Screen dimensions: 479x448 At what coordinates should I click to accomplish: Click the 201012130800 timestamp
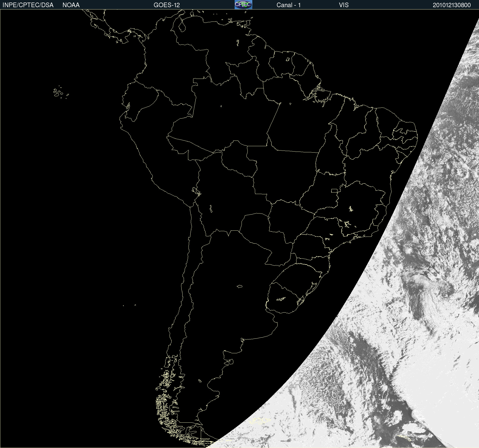tap(452, 5)
